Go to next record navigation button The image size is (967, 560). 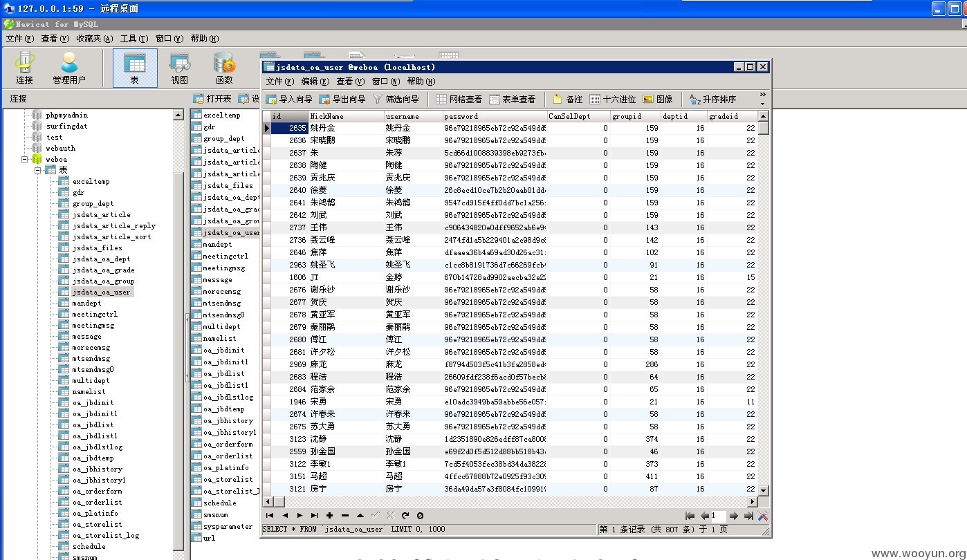click(300, 516)
